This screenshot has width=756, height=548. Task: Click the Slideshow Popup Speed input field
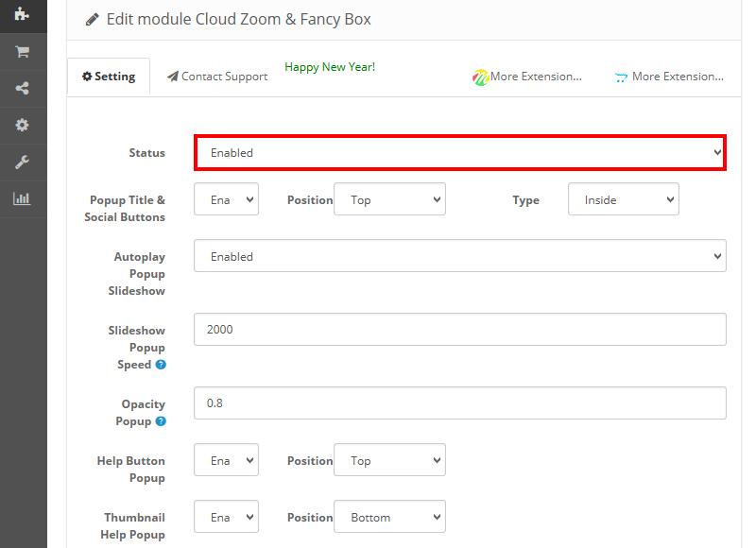459,329
